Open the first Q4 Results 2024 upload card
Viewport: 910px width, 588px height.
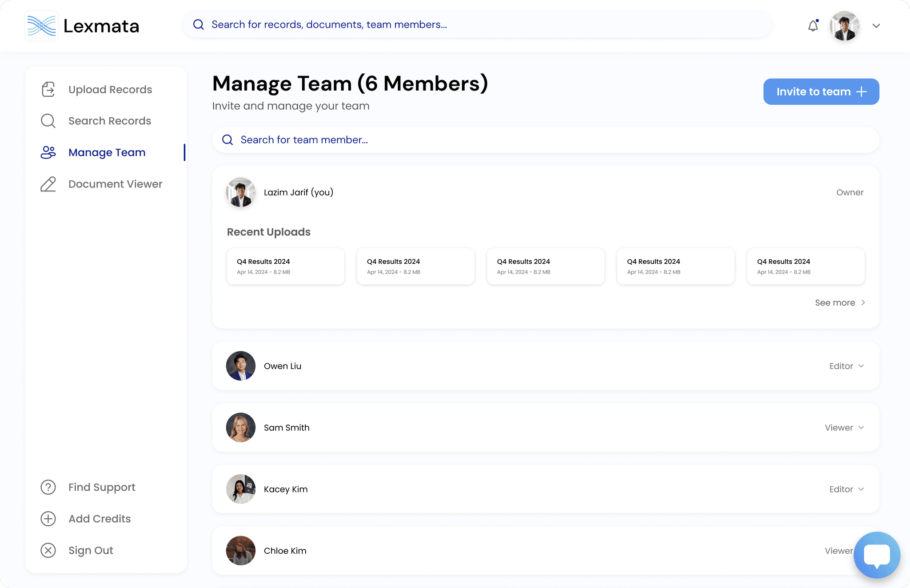coord(285,266)
